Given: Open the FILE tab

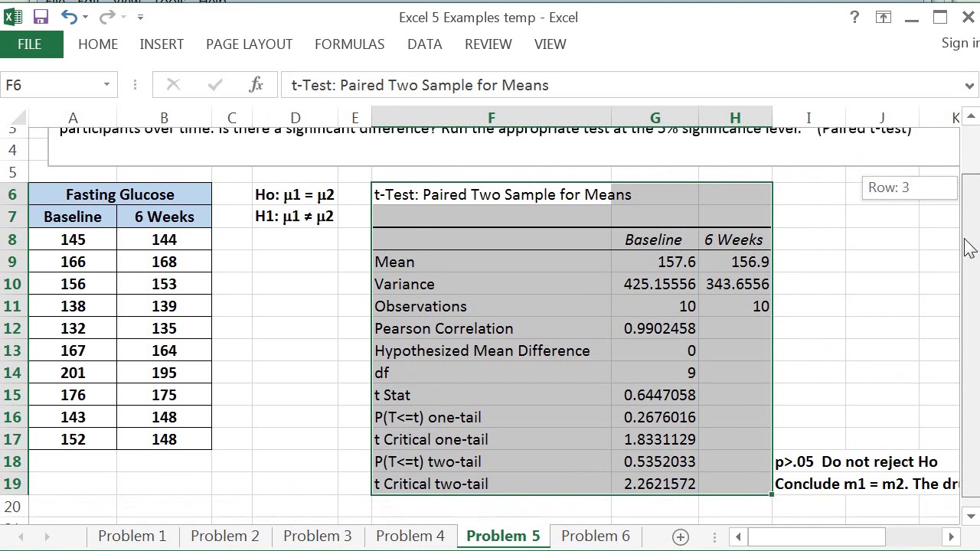Looking at the screenshot, I should tap(30, 44).
